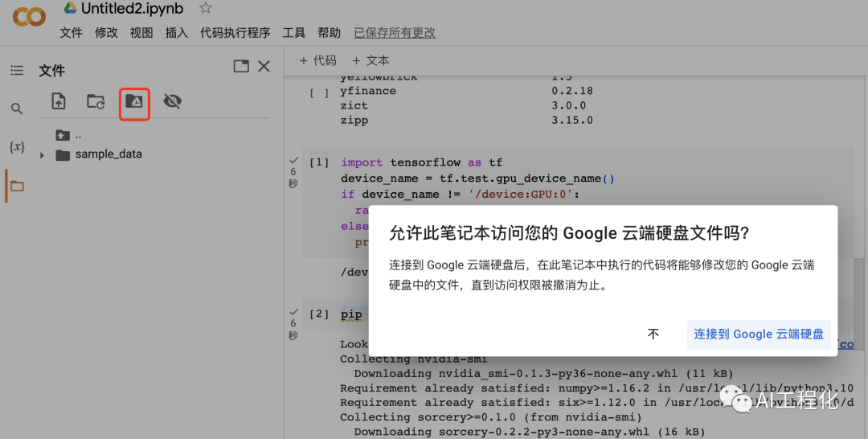
Task: Open the search sidebar icon
Action: (17, 109)
